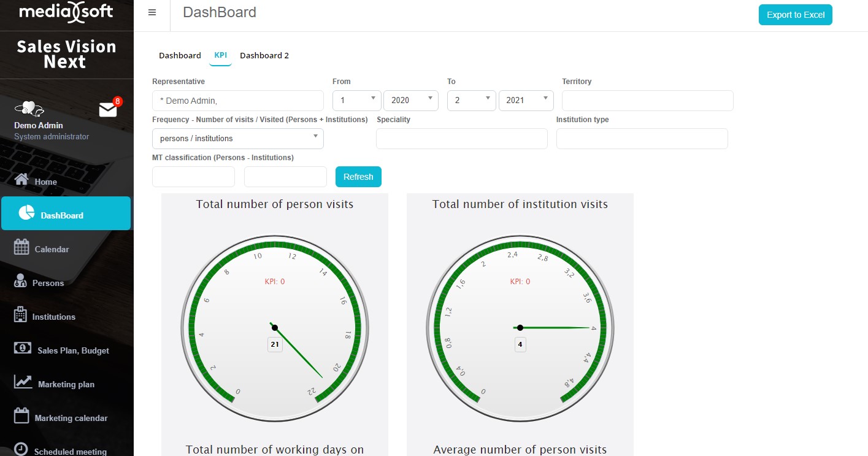Click the Sales Plan, Budget money icon

pos(23,348)
